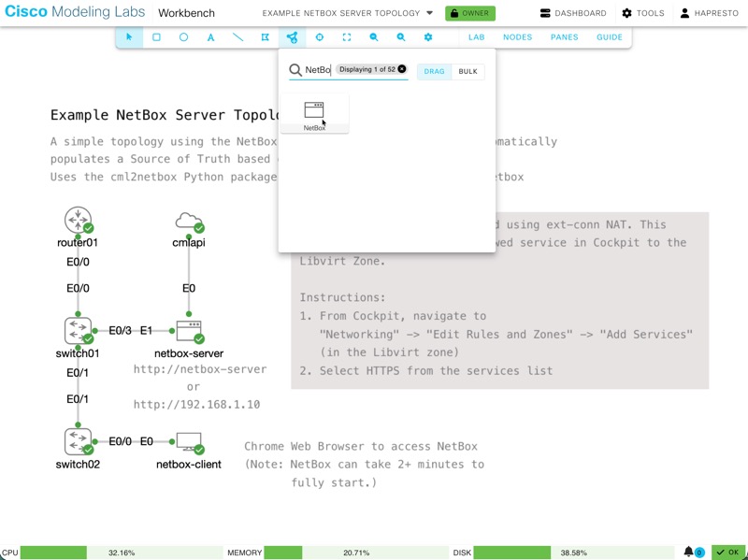Activate the add-node tool in the toolbar

coord(292,37)
